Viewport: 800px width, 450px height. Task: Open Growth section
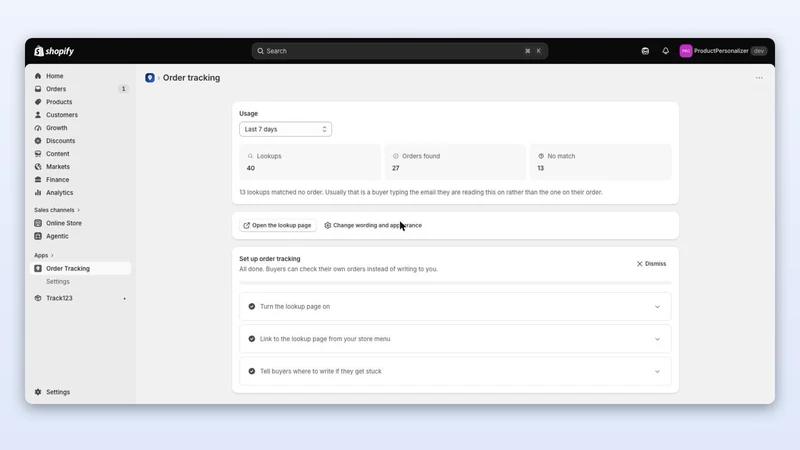[57, 128]
